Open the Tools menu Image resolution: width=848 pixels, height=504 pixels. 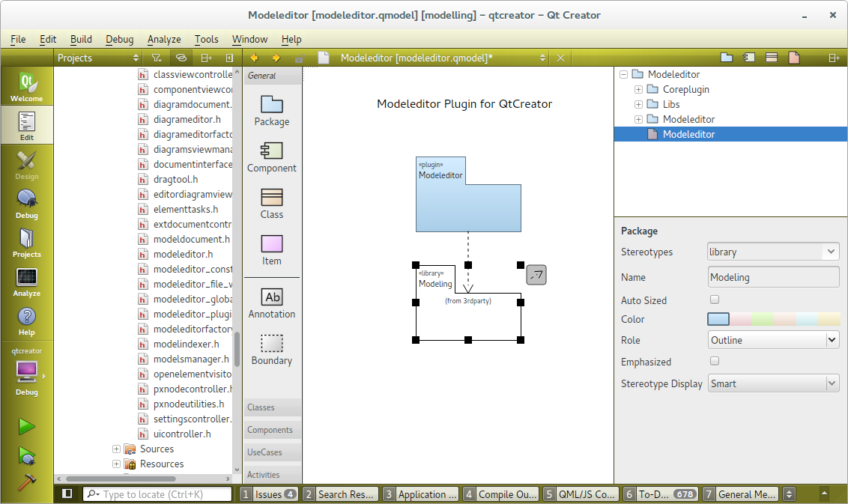click(206, 39)
